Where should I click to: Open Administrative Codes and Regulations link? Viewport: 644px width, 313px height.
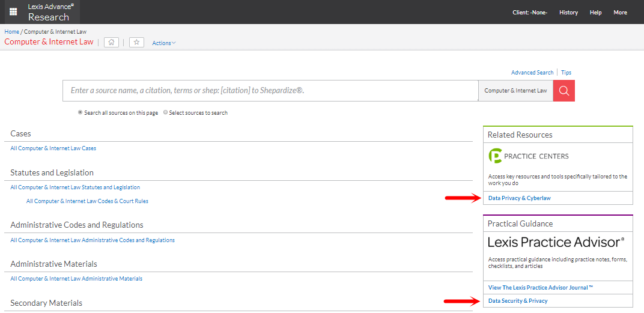tap(93, 240)
